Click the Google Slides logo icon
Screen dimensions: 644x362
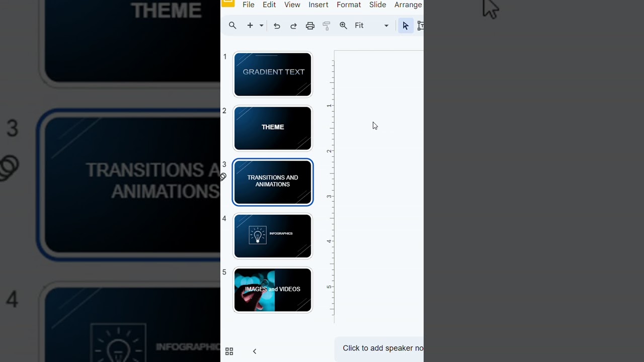(228, 3)
